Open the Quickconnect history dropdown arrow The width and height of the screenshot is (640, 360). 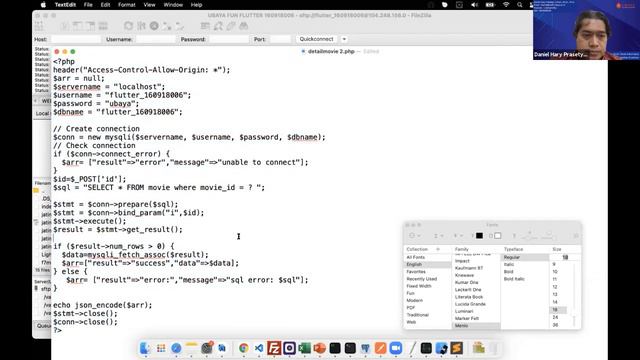click(344, 39)
